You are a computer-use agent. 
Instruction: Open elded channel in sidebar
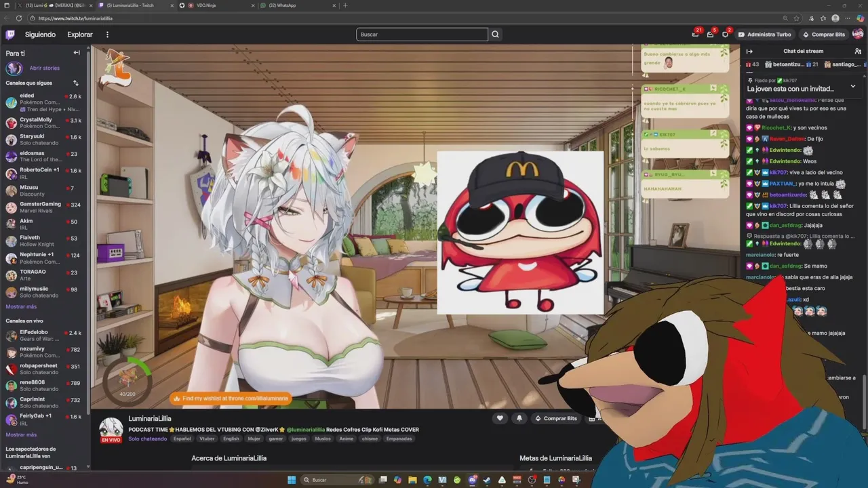(x=45, y=102)
